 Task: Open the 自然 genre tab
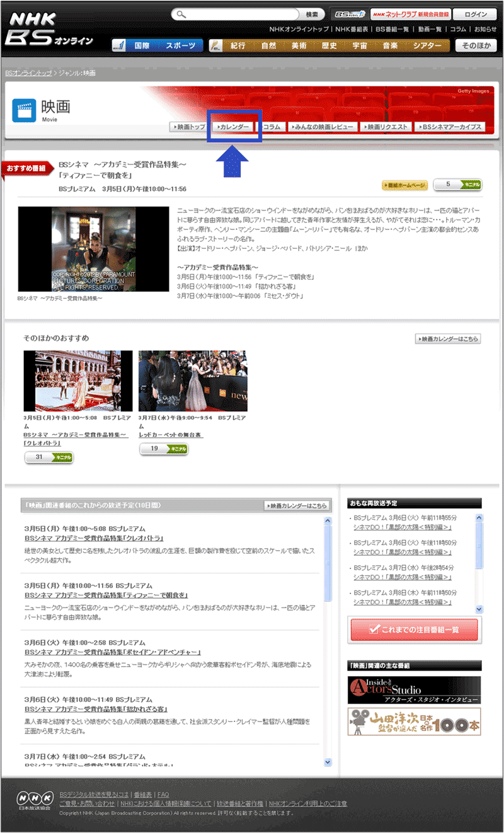pos(269,45)
